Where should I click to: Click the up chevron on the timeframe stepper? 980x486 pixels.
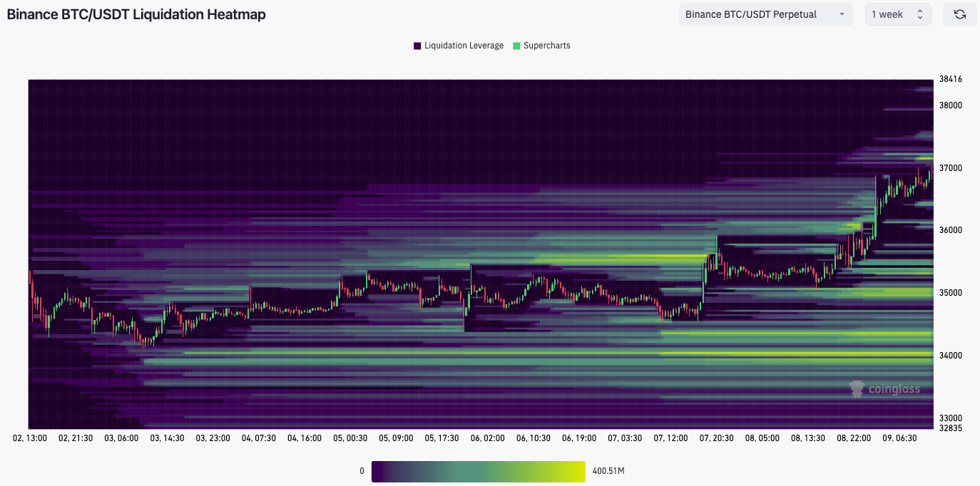coord(921,10)
